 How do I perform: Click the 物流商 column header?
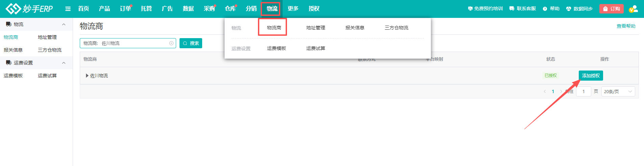point(90,59)
